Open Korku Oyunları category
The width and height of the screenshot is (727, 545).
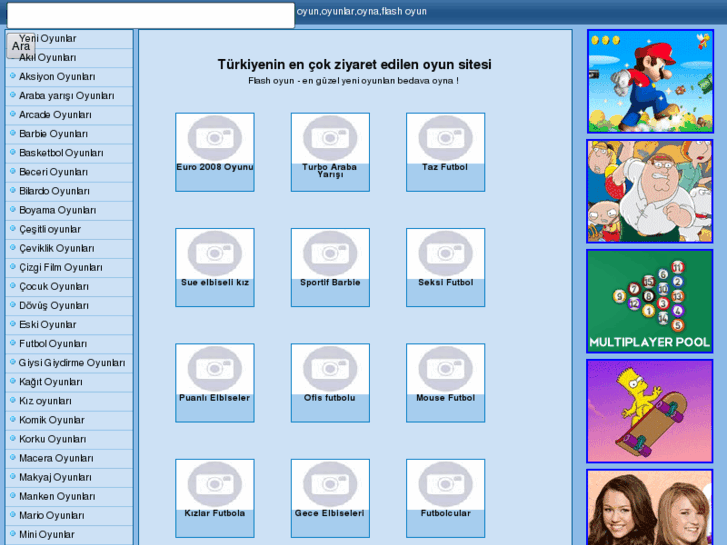tap(52, 439)
